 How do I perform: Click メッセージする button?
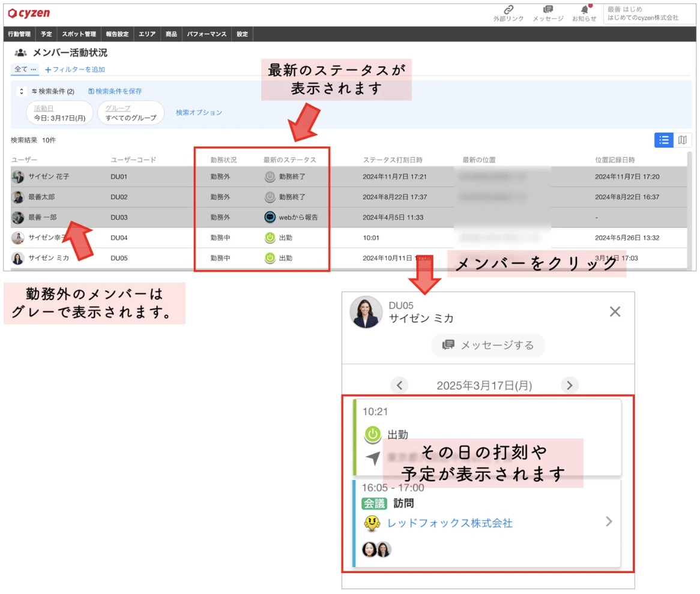[x=488, y=345]
